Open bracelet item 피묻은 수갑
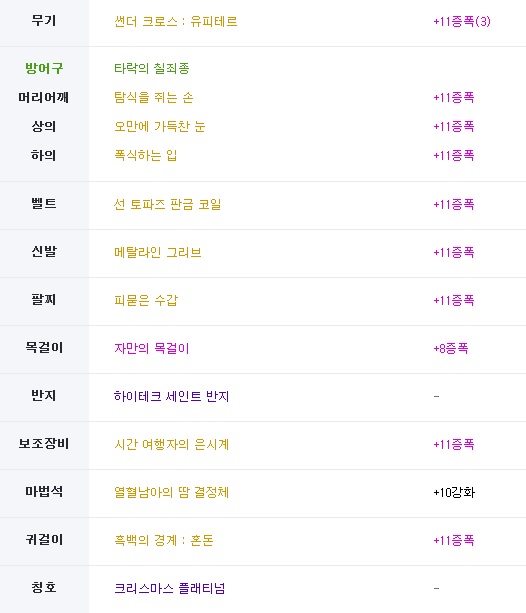The height and width of the screenshot is (613, 526). [146, 300]
